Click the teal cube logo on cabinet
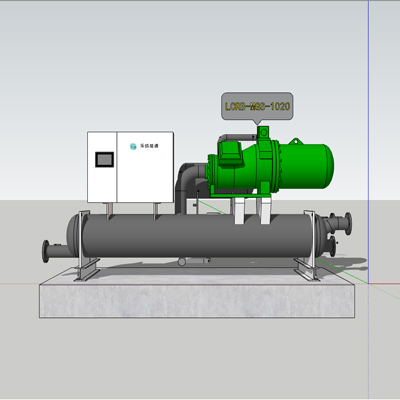Image resolution: width=400 pixels, height=400 pixels. (133, 146)
